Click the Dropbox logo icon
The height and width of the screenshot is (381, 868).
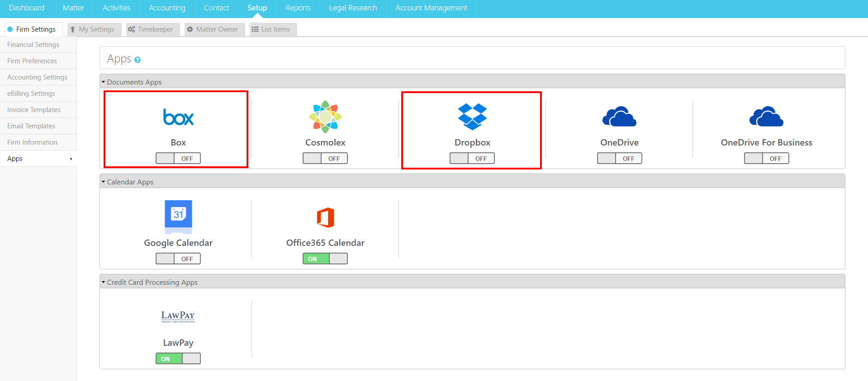[x=472, y=117]
